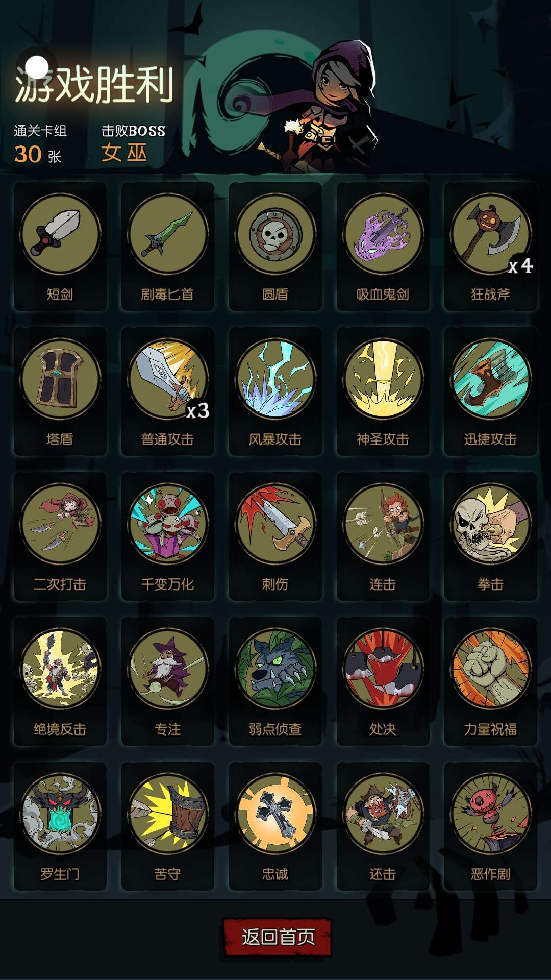View the 弱点侦查 wolf card

275,681
